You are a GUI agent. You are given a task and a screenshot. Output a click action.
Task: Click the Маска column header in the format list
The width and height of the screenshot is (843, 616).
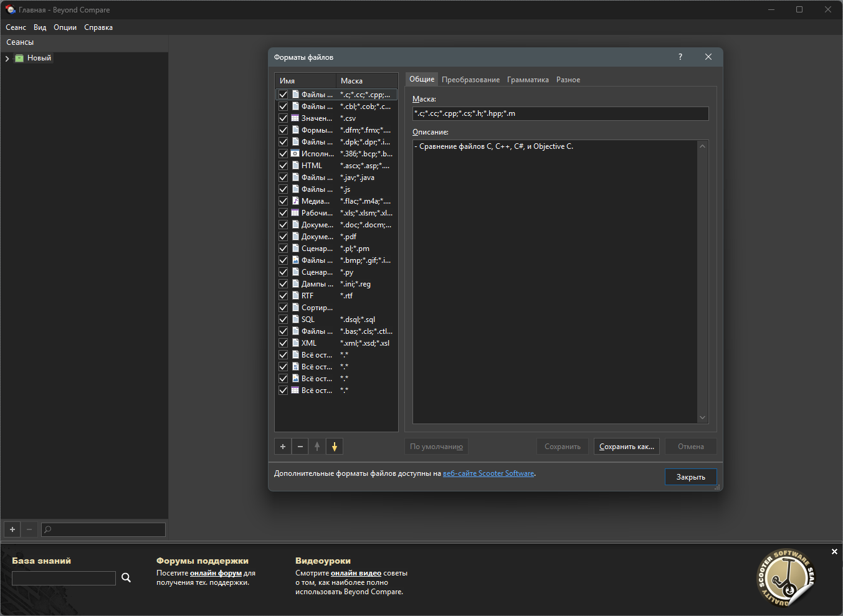point(367,81)
